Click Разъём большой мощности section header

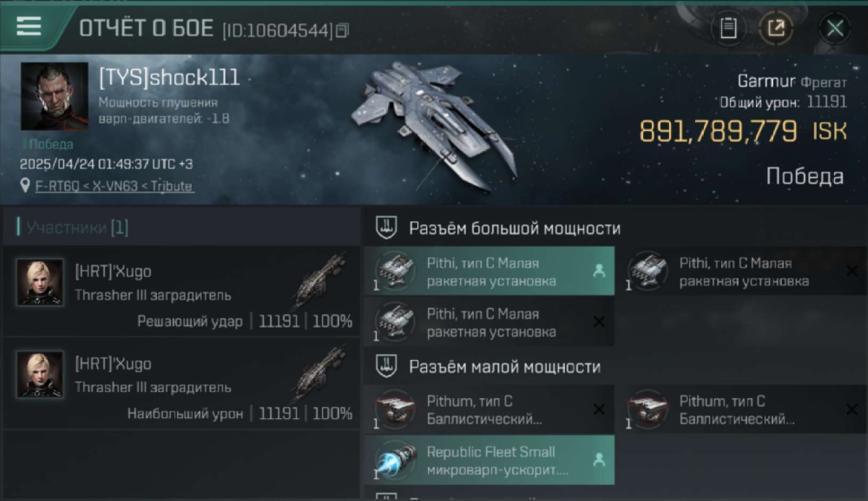click(515, 228)
